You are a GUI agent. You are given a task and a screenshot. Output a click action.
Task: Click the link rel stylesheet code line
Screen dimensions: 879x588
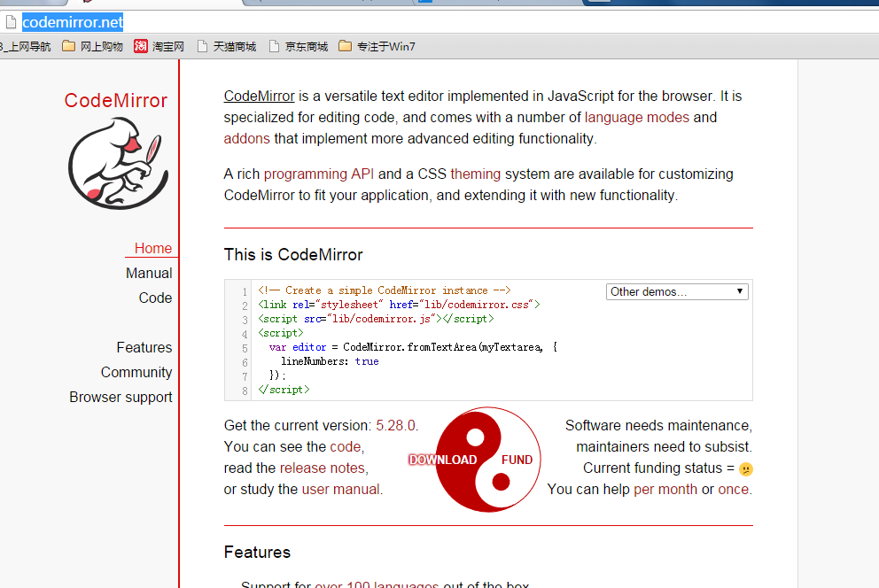tap(399, 305)
